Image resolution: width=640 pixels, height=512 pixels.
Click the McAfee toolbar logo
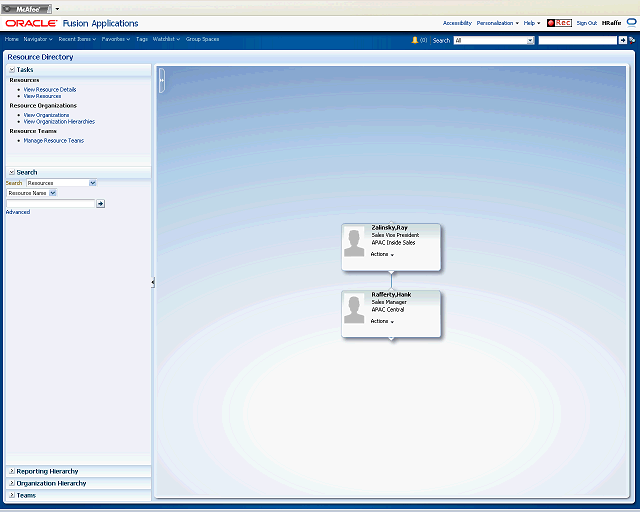click(27, 9)
